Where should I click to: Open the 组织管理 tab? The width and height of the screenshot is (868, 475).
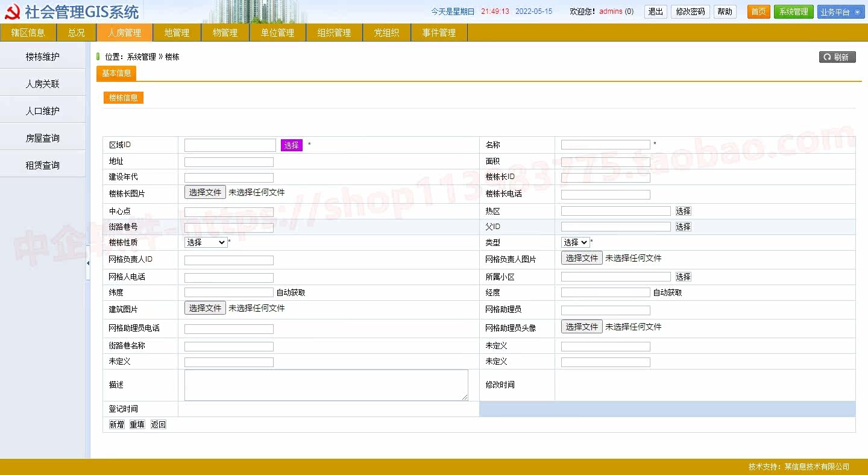tap(335, 33)
